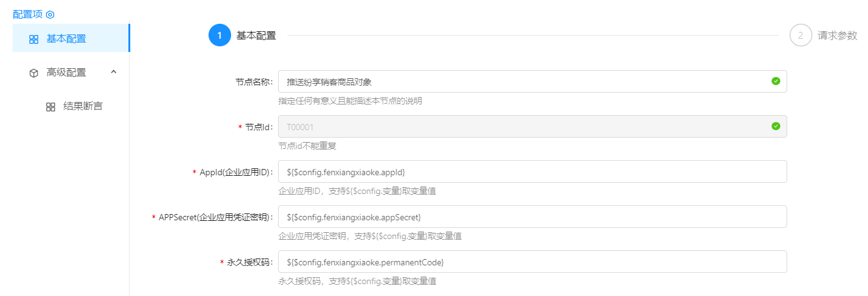Click the step 2 numbered circle
868x296 pixels.
point(800,35)
